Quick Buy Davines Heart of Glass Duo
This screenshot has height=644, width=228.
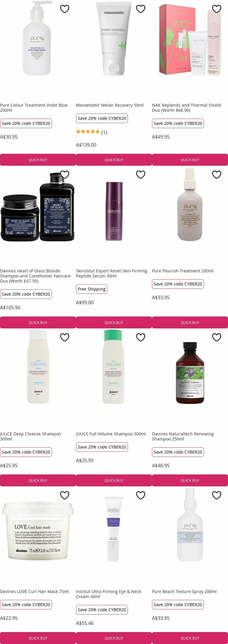[x=38, y=322]
